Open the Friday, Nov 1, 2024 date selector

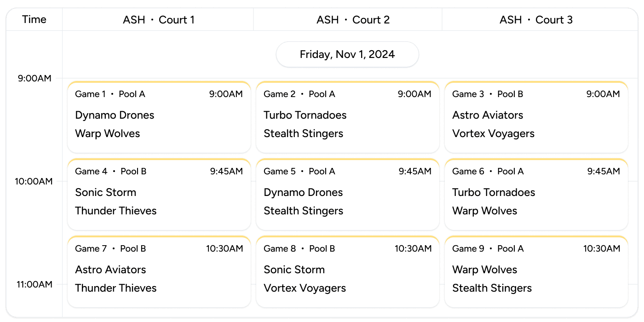[x=347, y=54]
